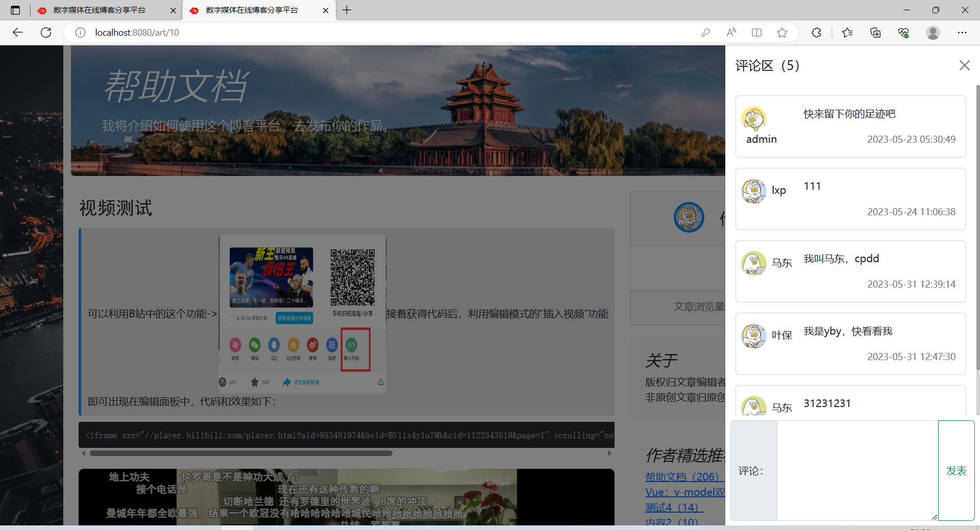The width and height of the screenshot is (980, 530).
Task: Open the browser profile account menu
Action: point(933,32)
